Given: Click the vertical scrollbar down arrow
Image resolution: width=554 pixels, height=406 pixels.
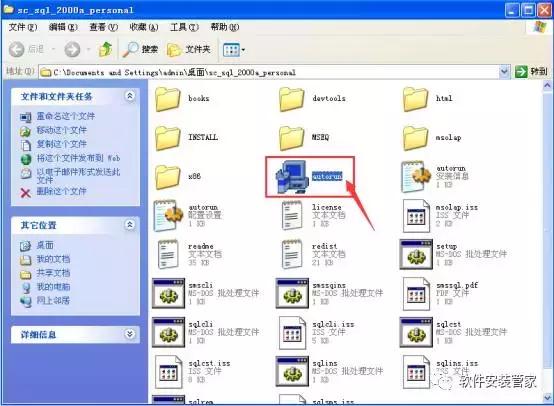Looking at the screenshot, I should pyautogui.click(x=547, y=398).
